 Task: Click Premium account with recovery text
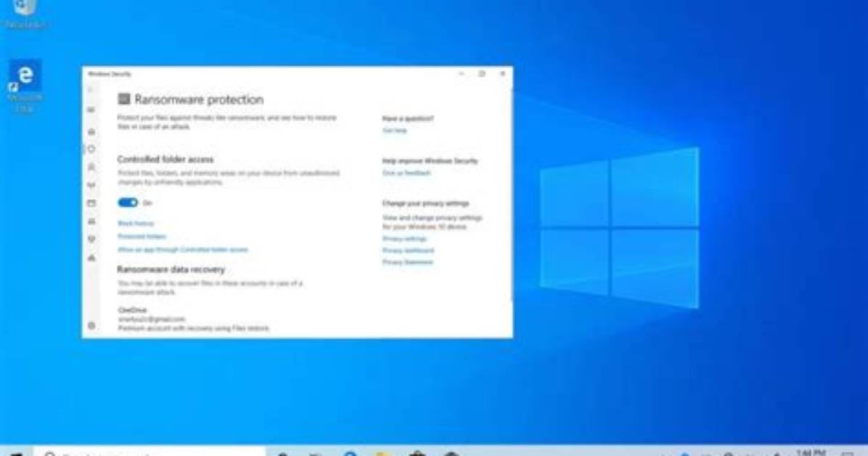point(193,328)
